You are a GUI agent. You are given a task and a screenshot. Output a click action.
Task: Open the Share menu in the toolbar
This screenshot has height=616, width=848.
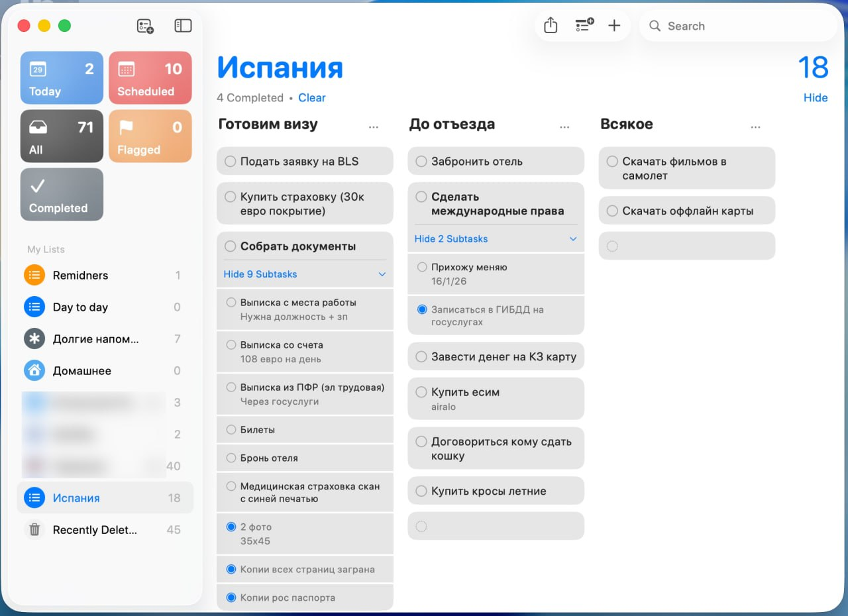click(x=550, y=25)
